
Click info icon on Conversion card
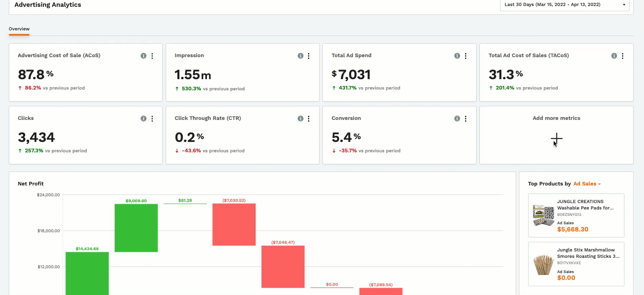[457, 119]
